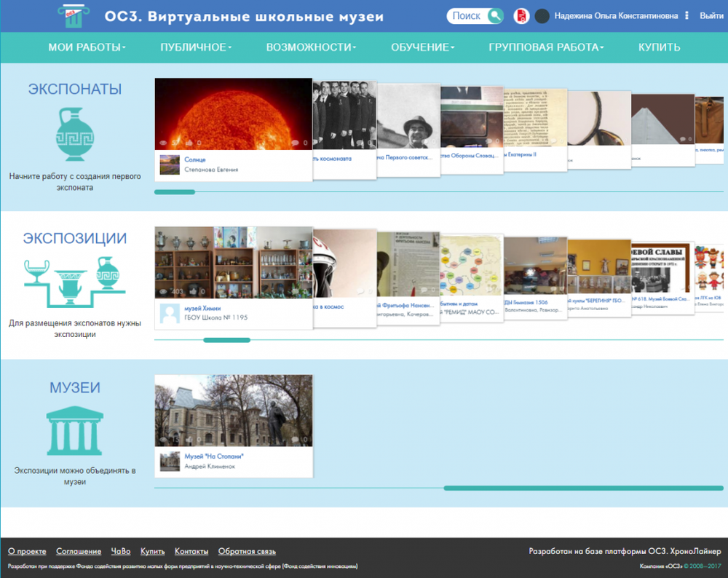Viewport: 728px width, 578px height.
Task: Click the user avatar circle in the header
Action: click(x=542, y=15)
